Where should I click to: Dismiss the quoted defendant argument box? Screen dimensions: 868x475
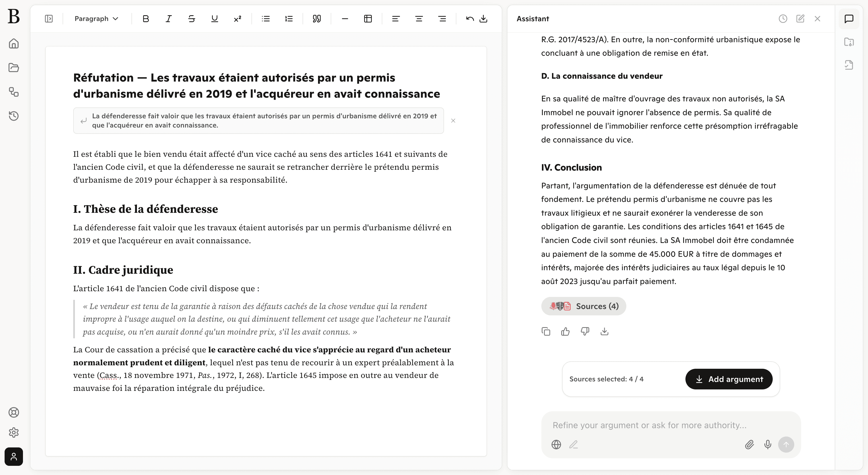pos(453,121)
